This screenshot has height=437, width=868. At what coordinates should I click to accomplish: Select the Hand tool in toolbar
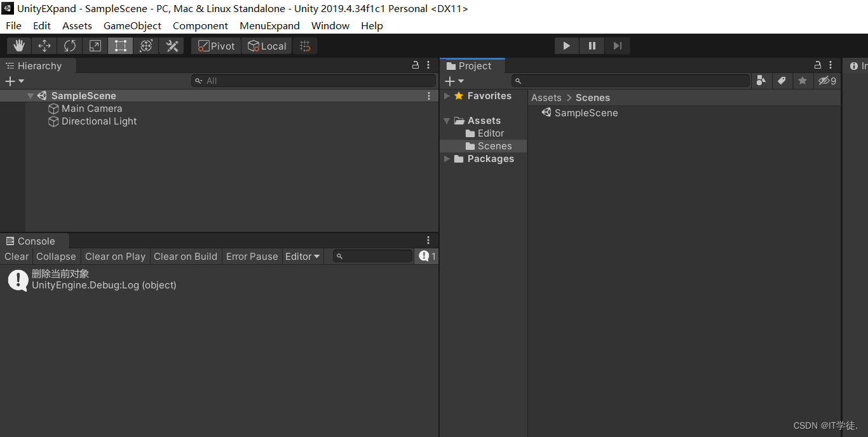click(19, 46)
